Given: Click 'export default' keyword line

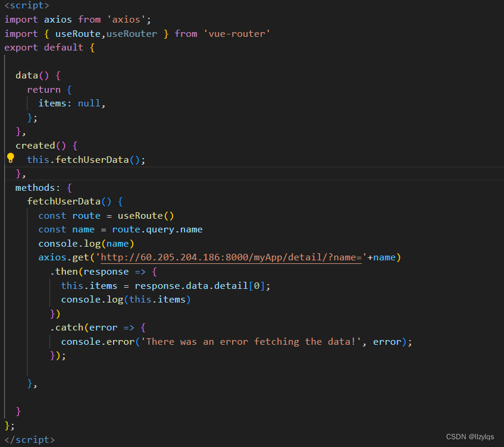Looking at the screenshot, I should click(43, 48).
